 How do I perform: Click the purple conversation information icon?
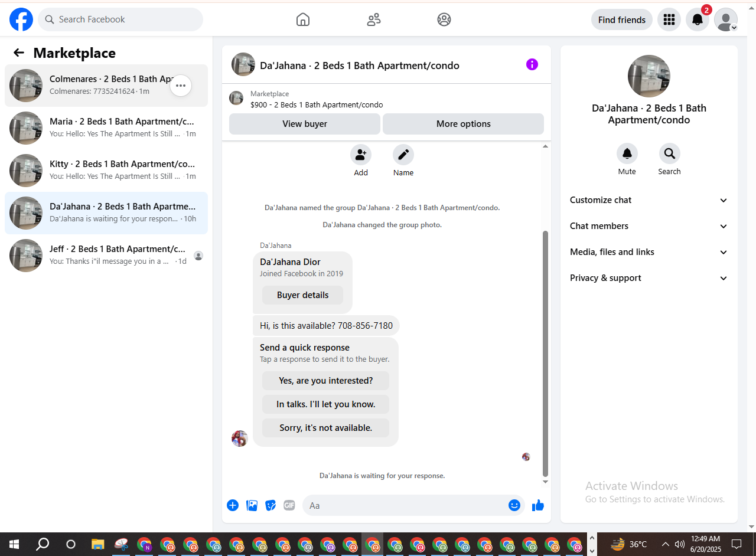click(x=532, y=64)
